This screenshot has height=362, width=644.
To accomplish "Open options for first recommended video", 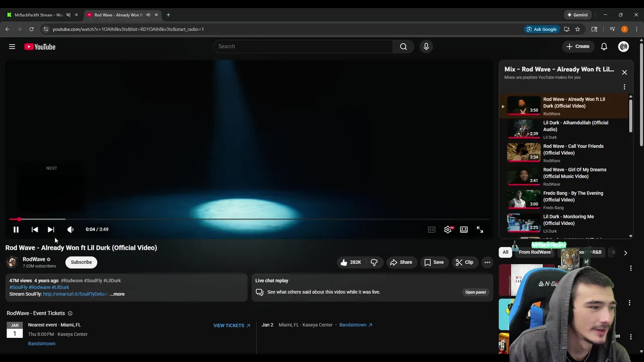I will tap(630, 268).
